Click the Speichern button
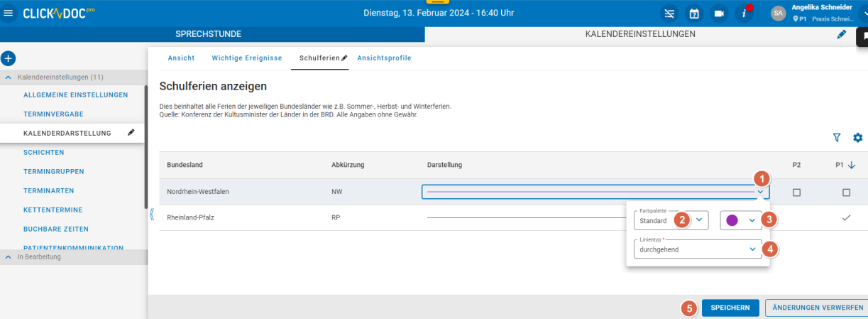The height and width of the screenshot is (319, 868). pyautogui.click(x=730, y=308)
